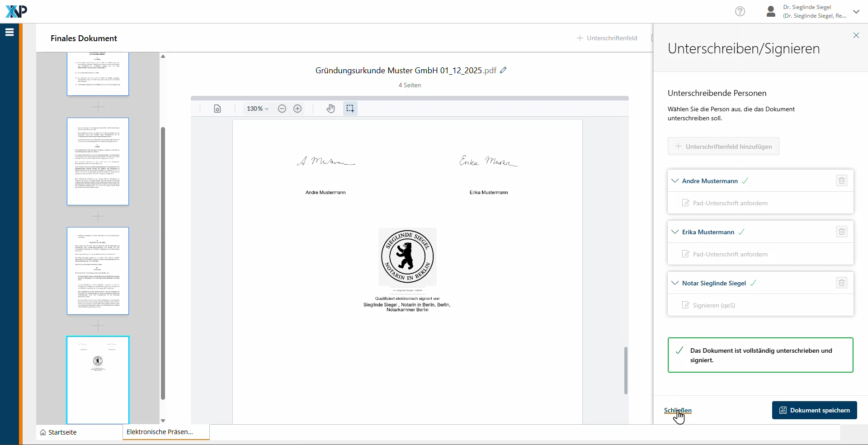This screenshot has width=868, height=445.
Task: Collapse the Andre Mustermann section
Action: (675, 181)
